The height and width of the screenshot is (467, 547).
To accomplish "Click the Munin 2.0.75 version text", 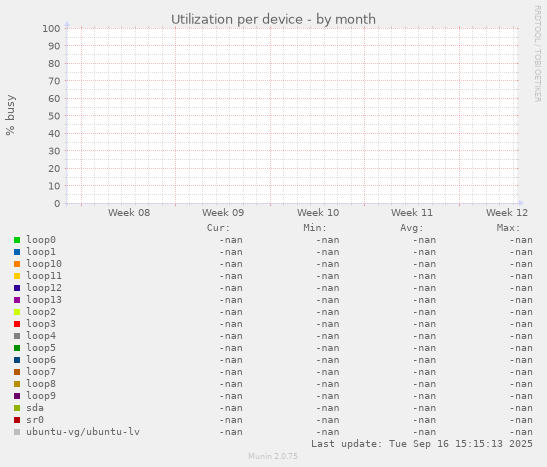I will tap(273, 456).
